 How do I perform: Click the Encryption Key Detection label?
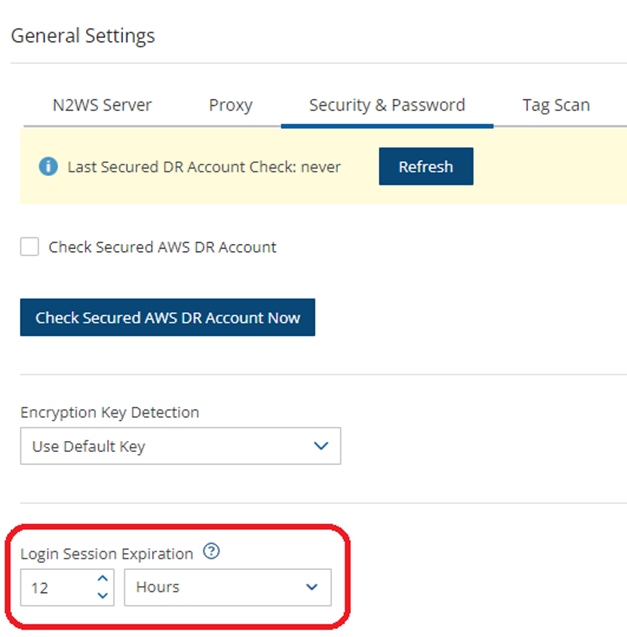[109, 412]
